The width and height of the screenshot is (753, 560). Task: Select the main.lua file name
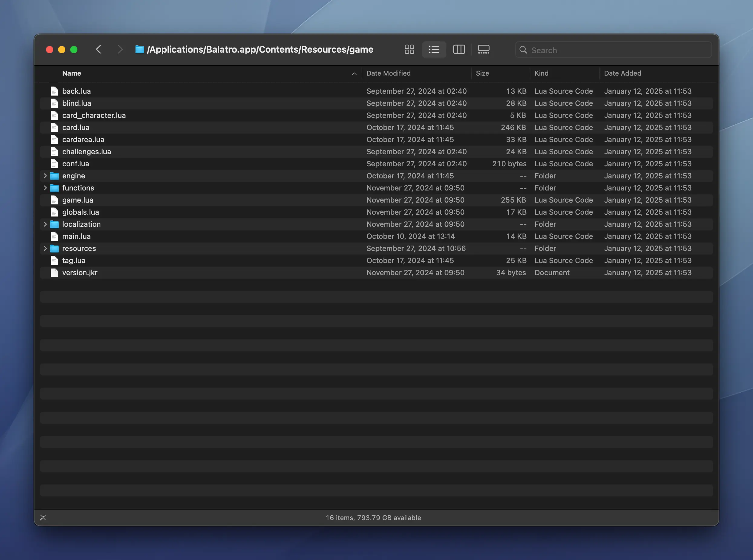76,236
